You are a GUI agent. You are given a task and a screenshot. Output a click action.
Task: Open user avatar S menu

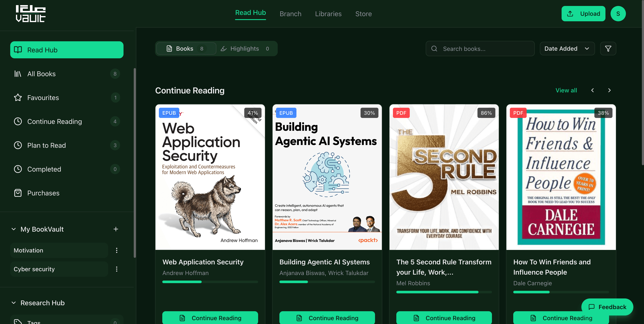[618, 13]
